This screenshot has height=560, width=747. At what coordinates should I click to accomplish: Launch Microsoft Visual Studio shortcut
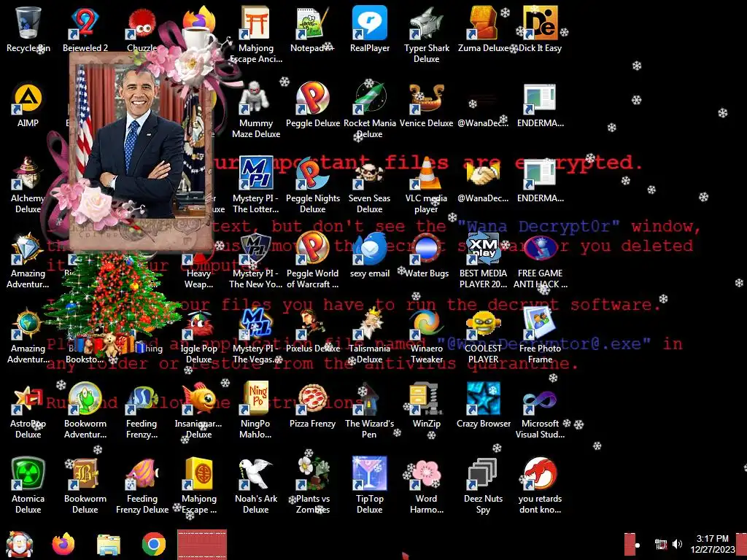tap(541, 410)
